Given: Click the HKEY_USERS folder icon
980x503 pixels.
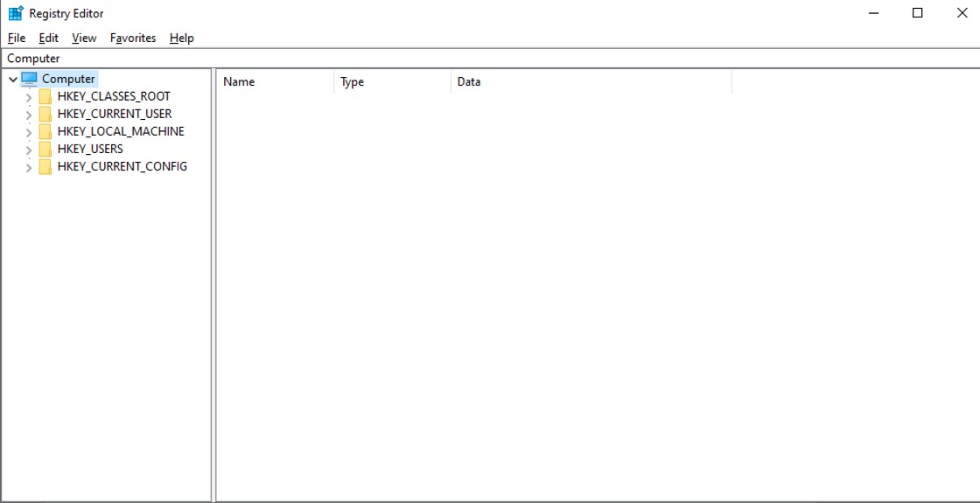Looking at the screenshot, I should 45,150.
